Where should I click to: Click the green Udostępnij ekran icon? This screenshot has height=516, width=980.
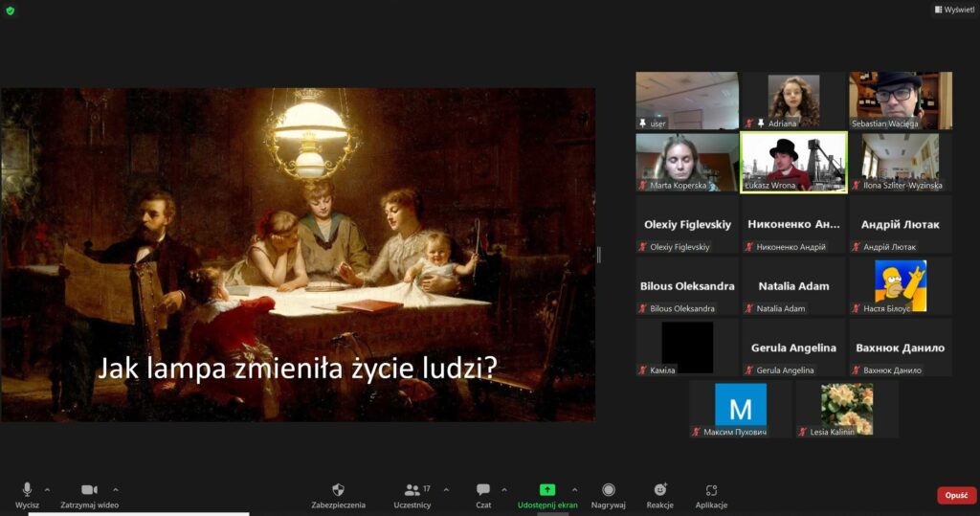click(547, 489)
